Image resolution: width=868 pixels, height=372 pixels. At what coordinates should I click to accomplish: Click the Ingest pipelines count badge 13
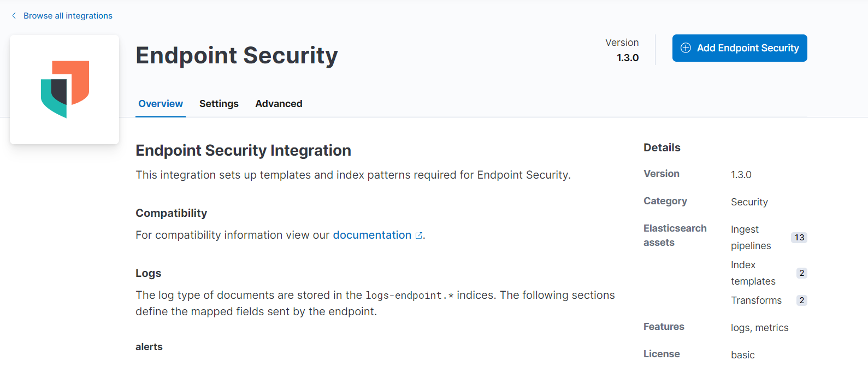pyautogui.click(x=799, y=238)
